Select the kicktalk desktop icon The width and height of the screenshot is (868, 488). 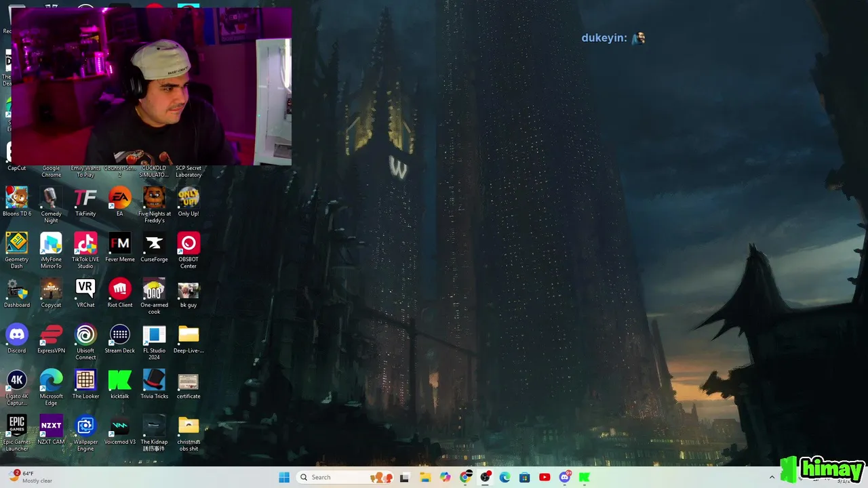[120, 384]
